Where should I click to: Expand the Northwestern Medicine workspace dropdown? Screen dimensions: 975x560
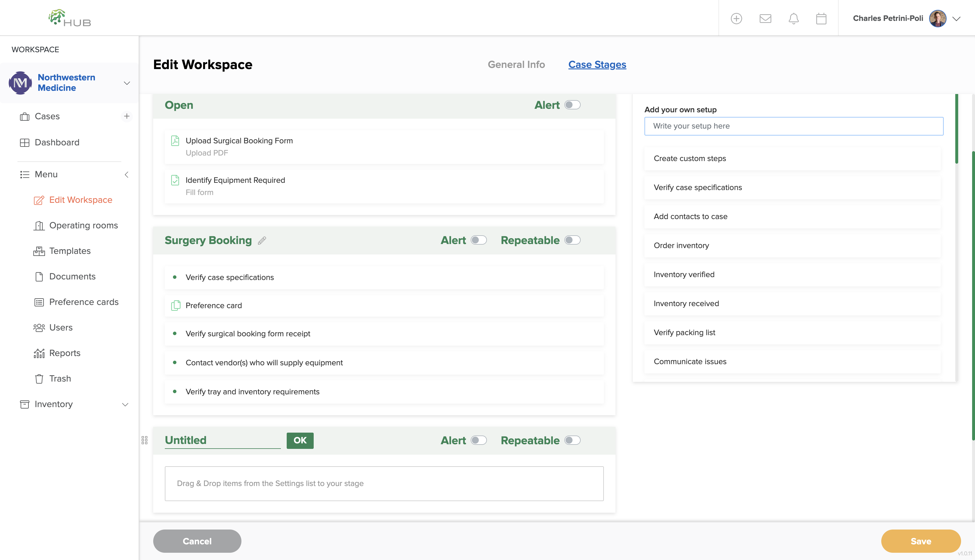[127, 83]
